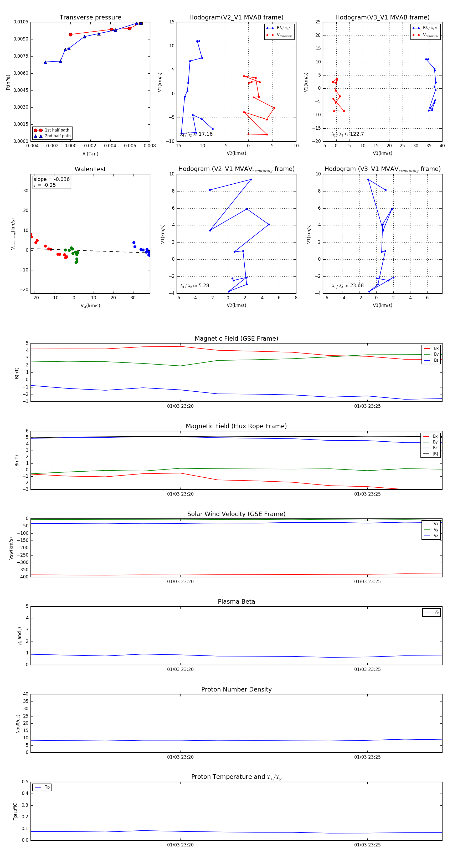Click the 'Bz' legend entry in GSE plot
Viewport: 473px width, 868px height.
click(x=431, y=360)
